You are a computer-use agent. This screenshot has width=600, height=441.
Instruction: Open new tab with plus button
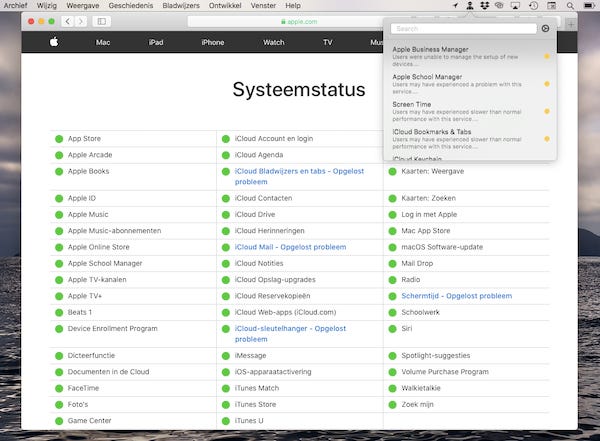(571, 24)
